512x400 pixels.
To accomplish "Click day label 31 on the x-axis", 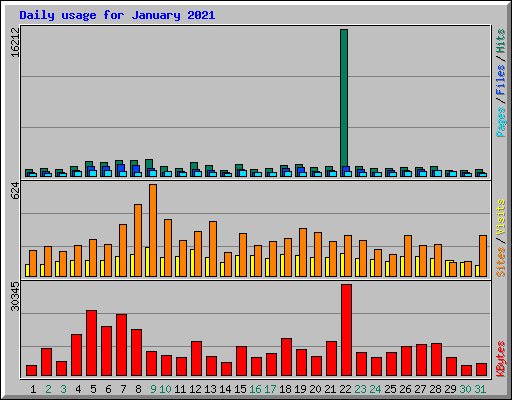I will coord(480,389).
